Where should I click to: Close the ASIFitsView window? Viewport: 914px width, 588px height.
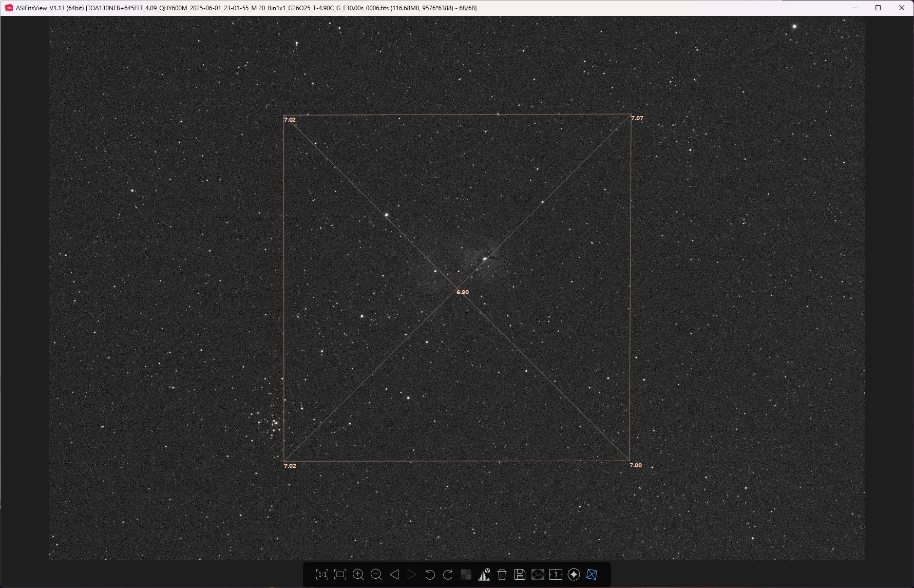(x=902, y=8)
